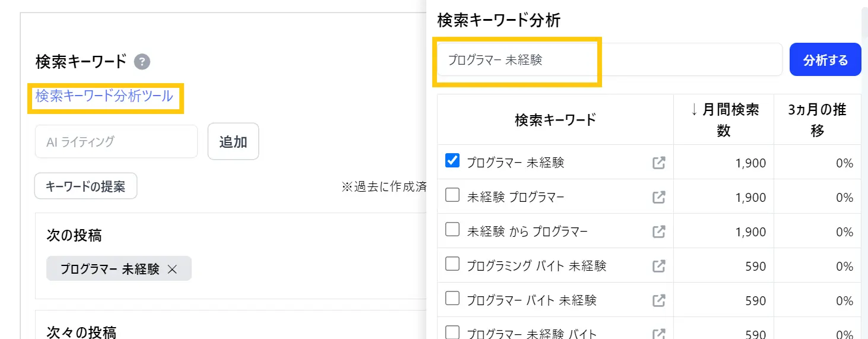Image resolution: width=868 pixels, height=339 pixels.
Task: Open external link for プログラマー バイト 未経験
Action: click(x=658, y=300)
